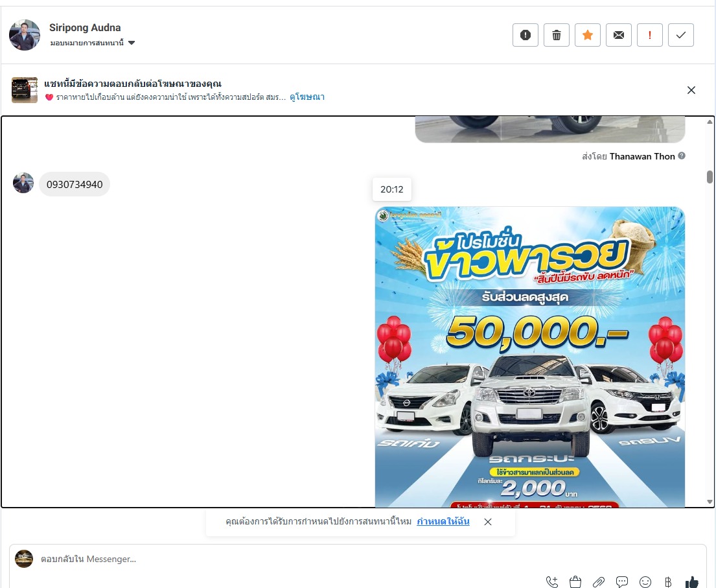716x588 pixels.
Task: Click Siripong's avatar beside the phone number message
Action: (23, 183)
